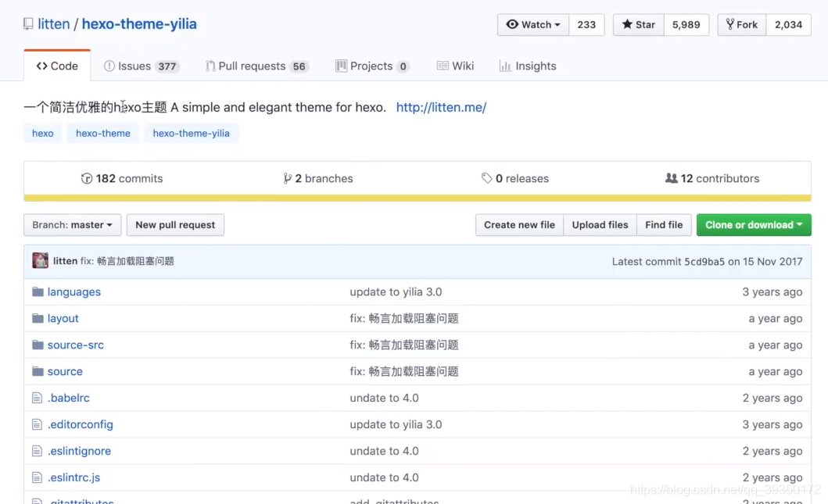Click Create new file
Image resolution: width=828 pixels, height=504 pixels.
pos(519,225)
